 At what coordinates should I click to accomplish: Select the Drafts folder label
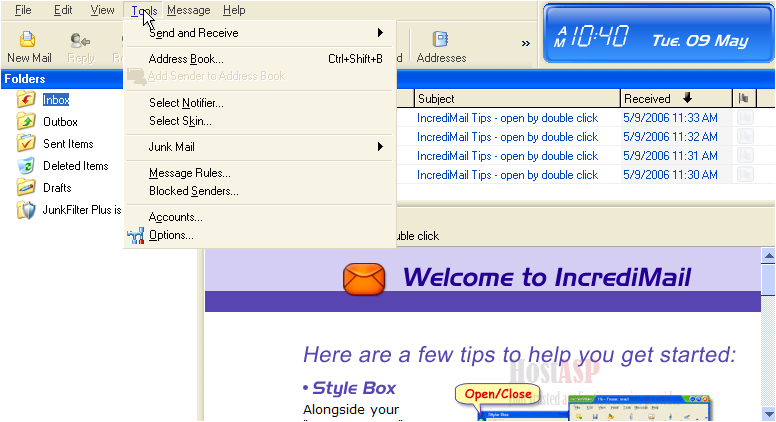pyautogui.click(x=57, y=188)
